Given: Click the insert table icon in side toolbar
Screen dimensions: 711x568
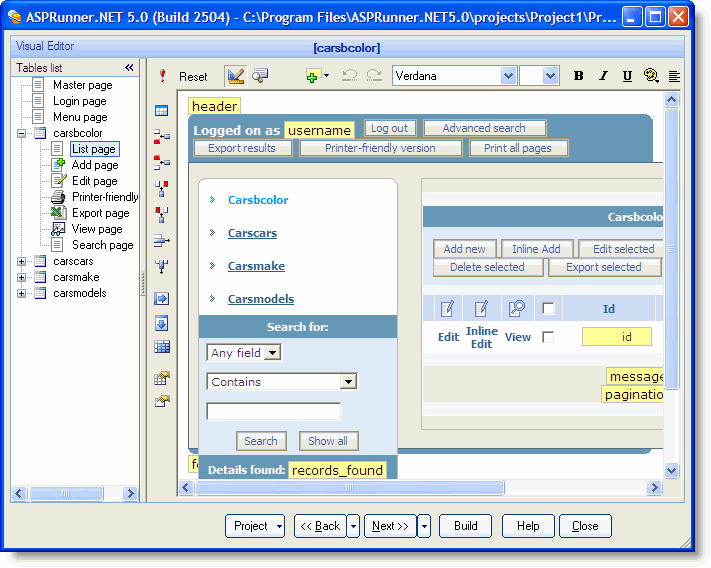Looking at the screenshot, I should (161, 111).
